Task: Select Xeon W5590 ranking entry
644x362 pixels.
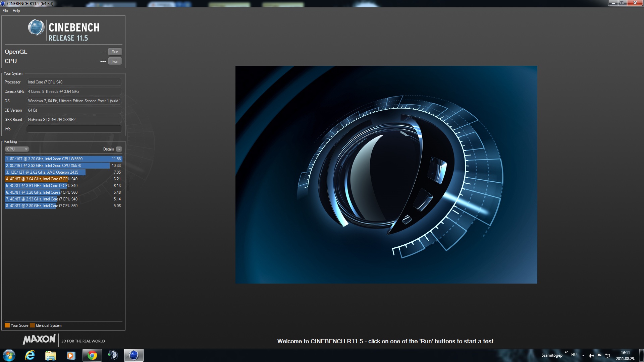Action: pos(63,159)
